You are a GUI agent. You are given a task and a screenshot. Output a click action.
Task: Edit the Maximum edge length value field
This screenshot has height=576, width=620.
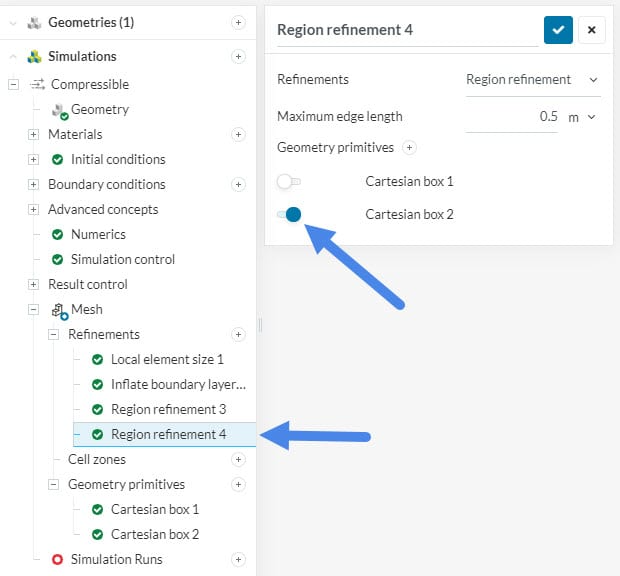point(512,117)
